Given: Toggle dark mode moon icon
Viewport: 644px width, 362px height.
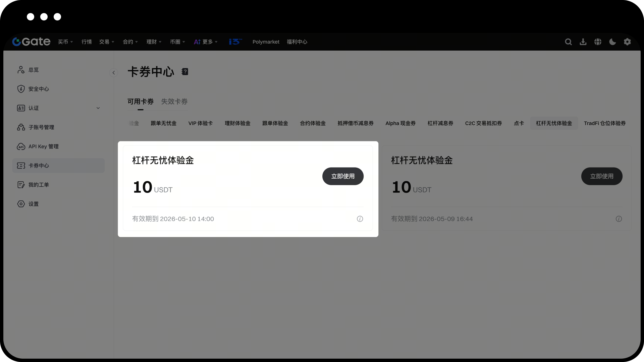Looking at the screenshot, I should coord(612,42).
